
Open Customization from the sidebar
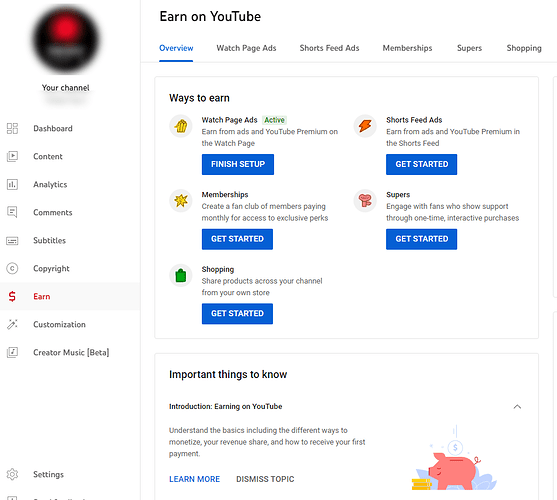tap(59, 325)
